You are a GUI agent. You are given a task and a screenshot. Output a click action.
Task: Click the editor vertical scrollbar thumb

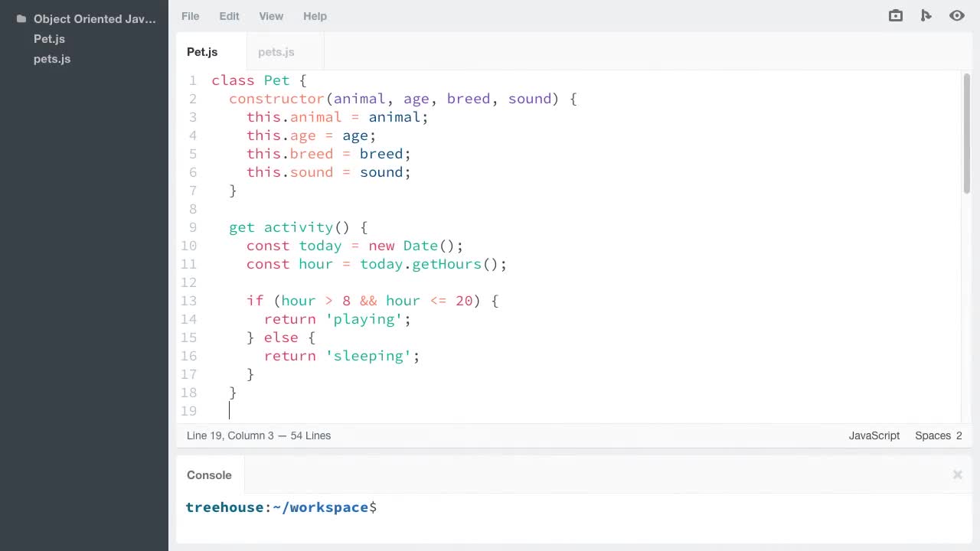(x=967, y=134)
